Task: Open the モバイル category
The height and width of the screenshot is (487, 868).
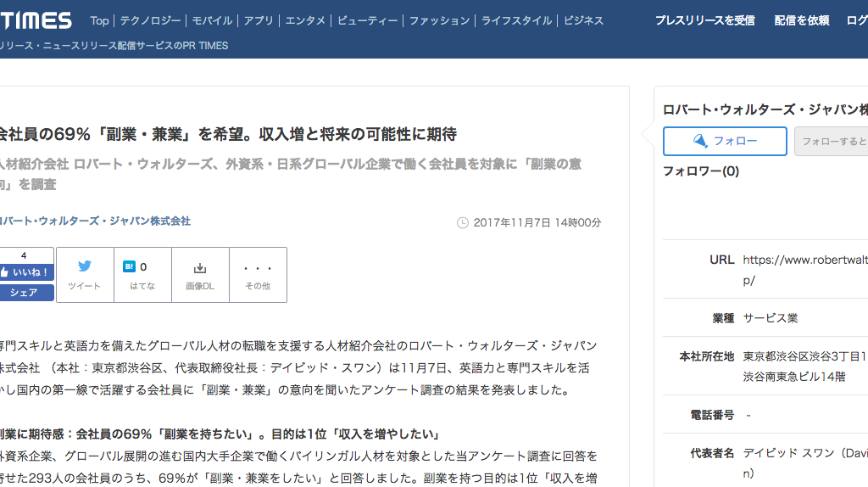Action: point(212,20)
